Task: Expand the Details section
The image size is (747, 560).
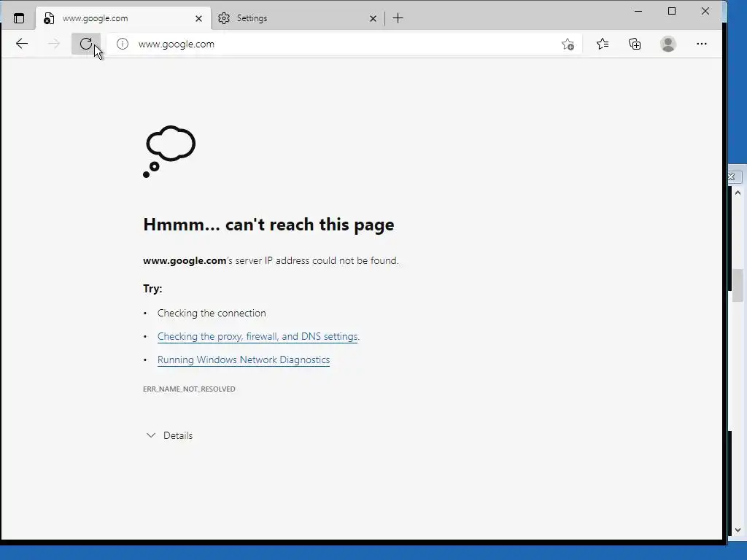Action: click(x=169, y=435)
